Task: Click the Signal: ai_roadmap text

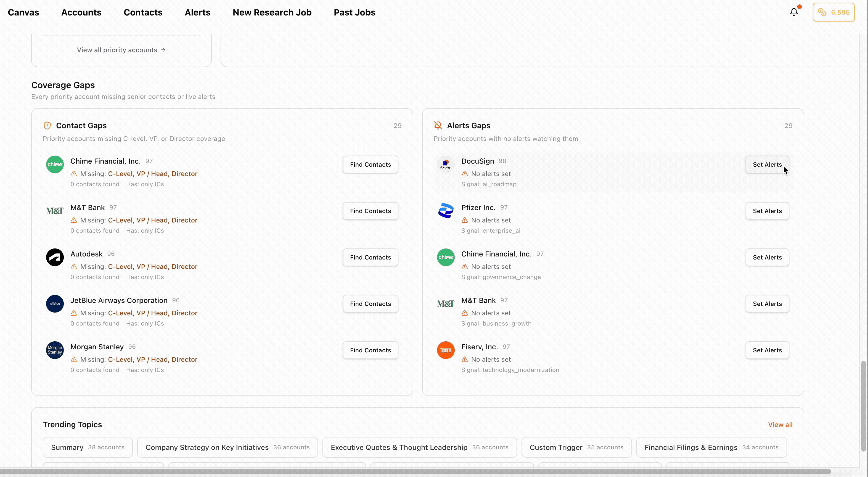Action: 489,184
